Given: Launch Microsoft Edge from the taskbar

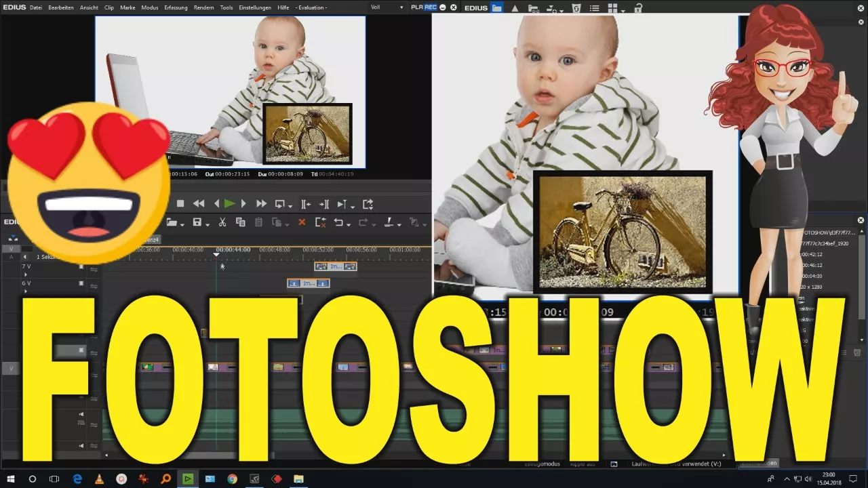Looking at the screenshot, I should (77, 479).
